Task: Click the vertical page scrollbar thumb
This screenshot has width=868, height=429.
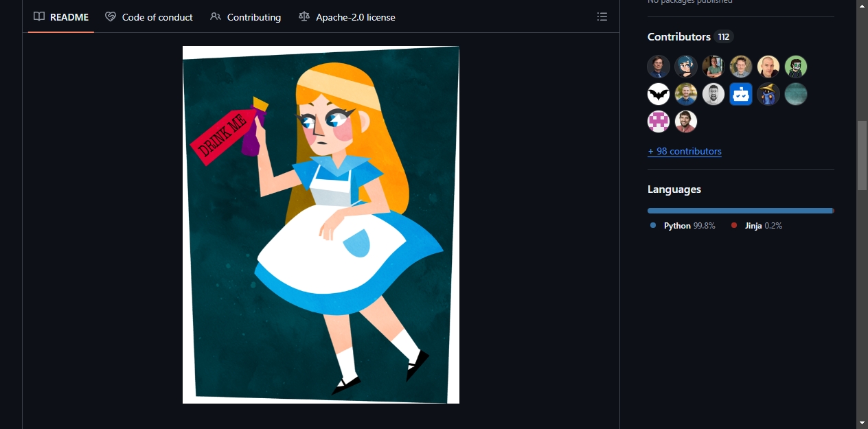Action: tap(862, 155)
